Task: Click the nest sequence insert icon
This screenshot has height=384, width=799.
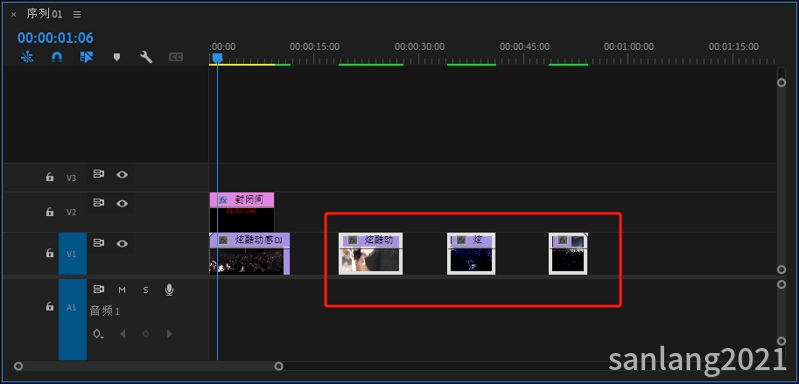Action: 27,57
